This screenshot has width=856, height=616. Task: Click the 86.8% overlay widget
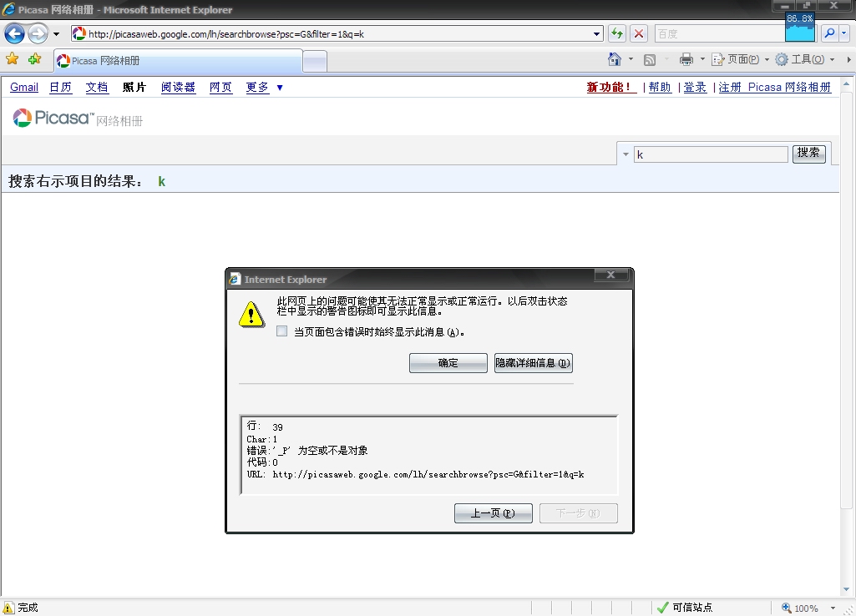tap(800, 28)
